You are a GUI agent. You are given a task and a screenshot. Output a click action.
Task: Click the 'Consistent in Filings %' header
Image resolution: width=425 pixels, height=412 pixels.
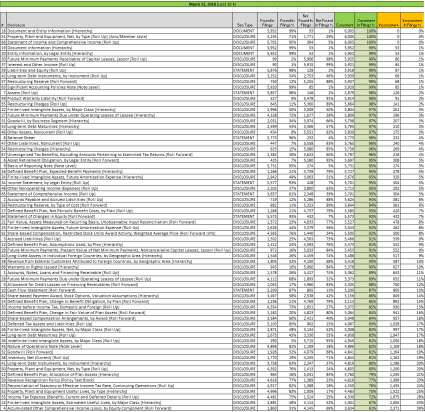tap(366, 20)
